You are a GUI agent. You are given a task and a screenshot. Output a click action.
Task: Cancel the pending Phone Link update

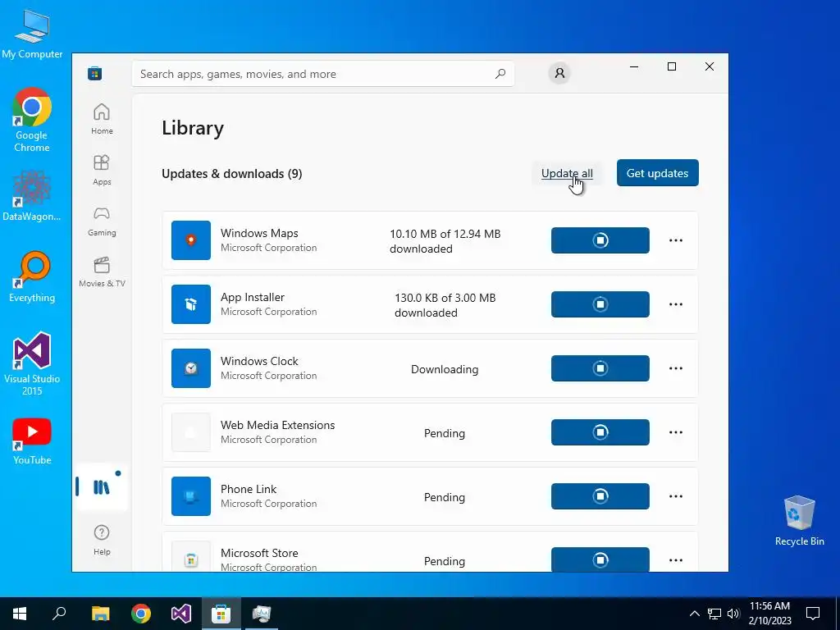pos(600,496)
